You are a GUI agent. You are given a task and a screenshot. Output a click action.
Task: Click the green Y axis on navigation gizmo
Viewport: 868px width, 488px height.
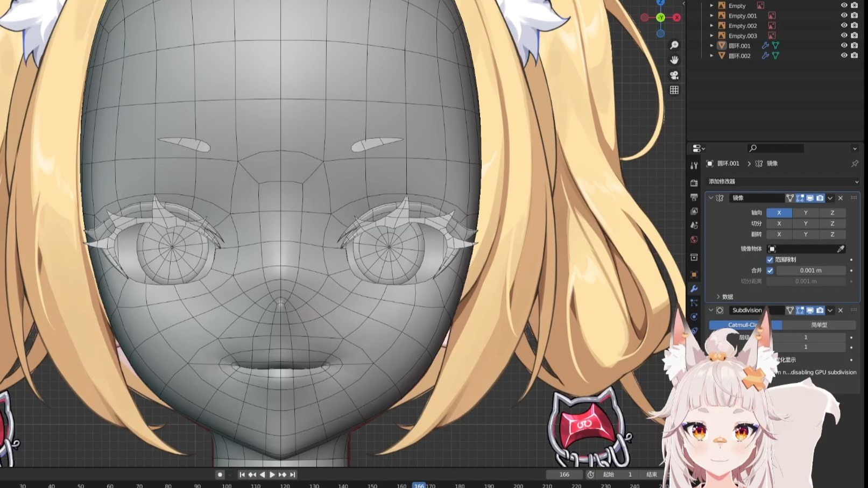(x=660, y=18)
